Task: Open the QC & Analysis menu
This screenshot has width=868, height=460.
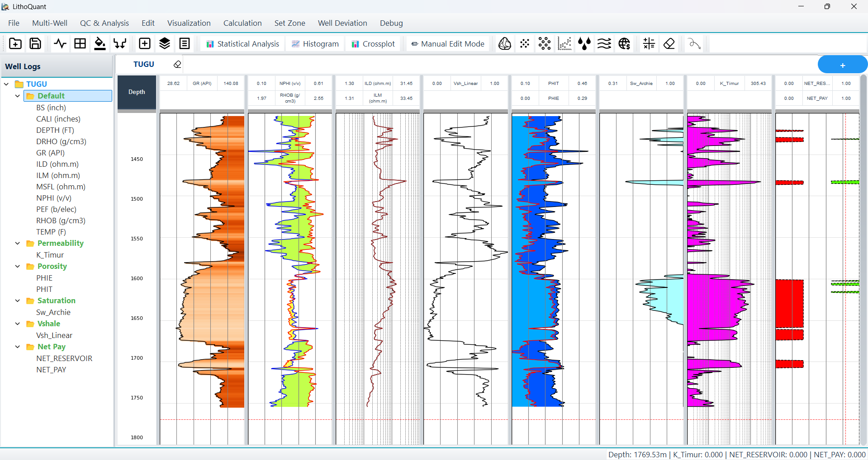Action: (x=104, y=23)
